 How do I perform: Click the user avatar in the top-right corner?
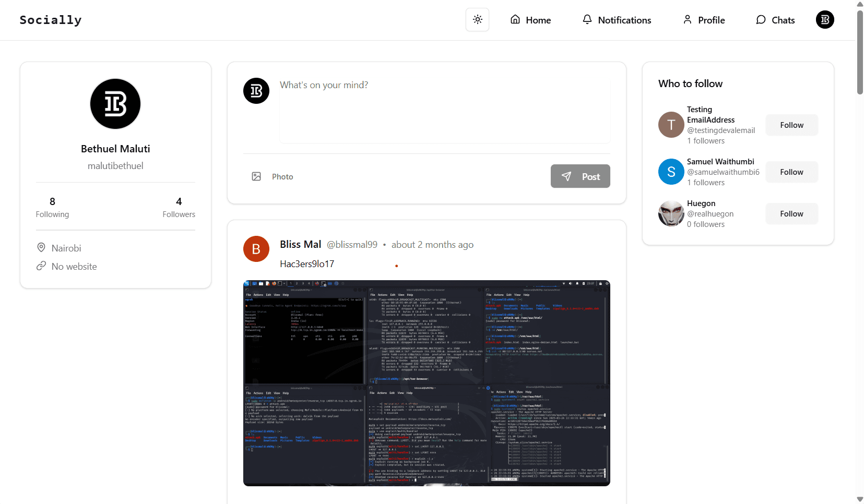pos(825,20)
